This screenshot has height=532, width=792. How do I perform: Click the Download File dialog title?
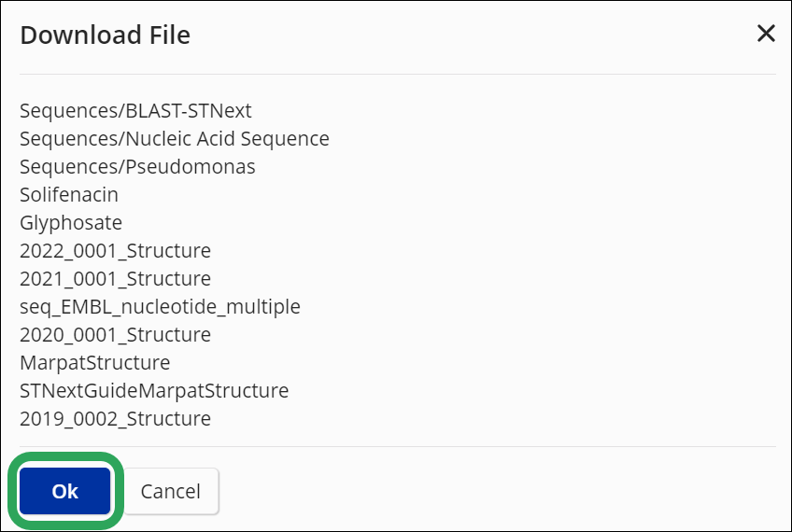(x=105, y=35)
